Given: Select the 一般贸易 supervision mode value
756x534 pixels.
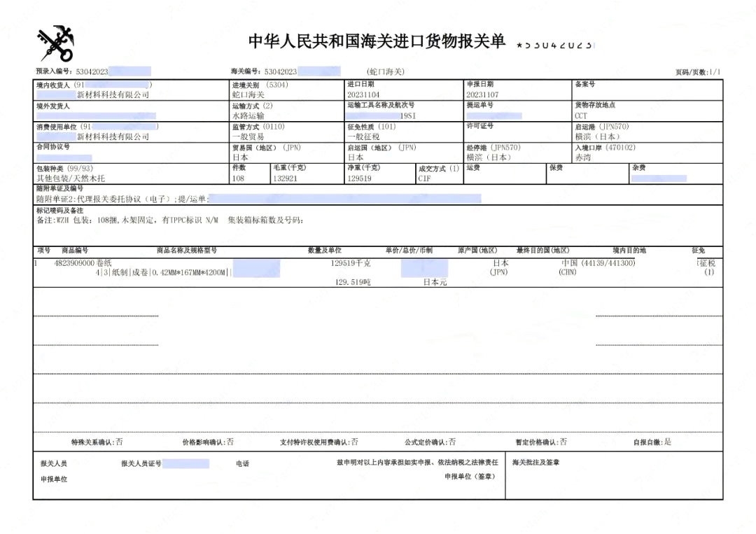Looking at the screenshot, I should point(248,137).
